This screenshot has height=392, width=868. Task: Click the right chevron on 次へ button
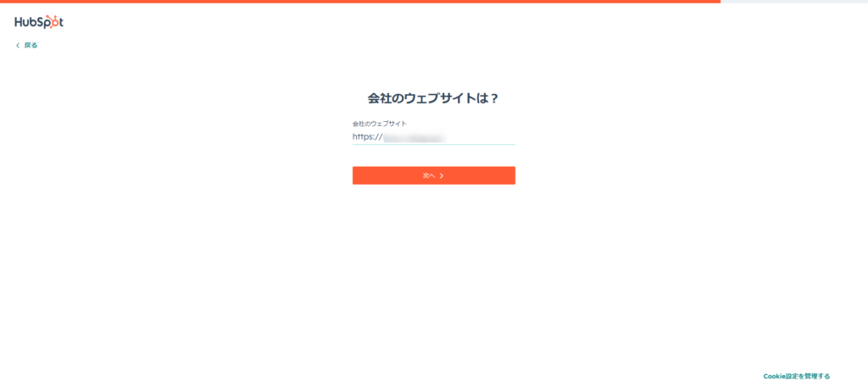(441, 176)
